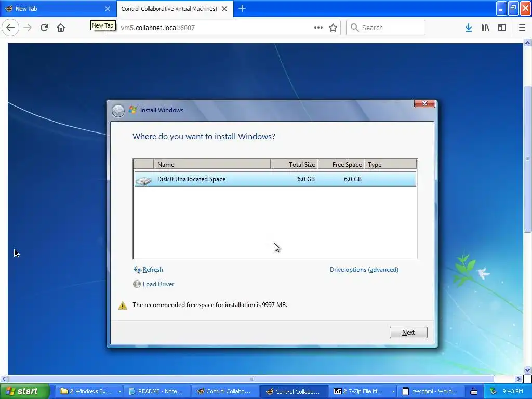Click the browser forward arrow
The width and height of the screenshot is (532, 399).
[28, 28]
